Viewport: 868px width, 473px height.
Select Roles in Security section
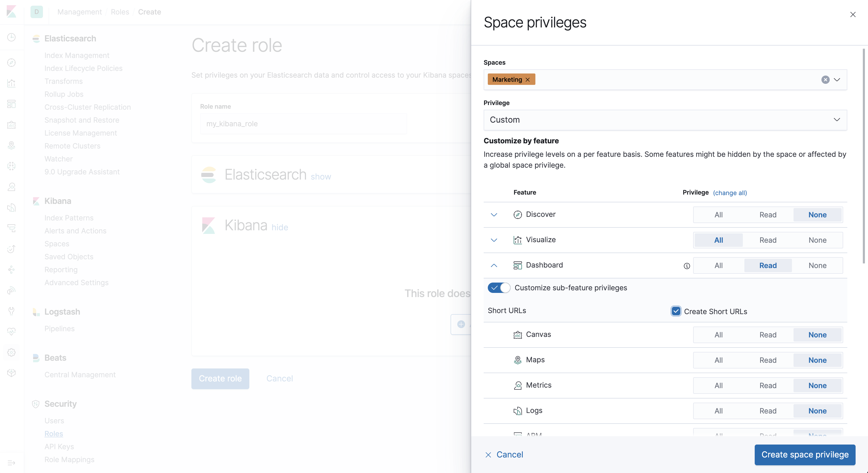tap(54, 433)
